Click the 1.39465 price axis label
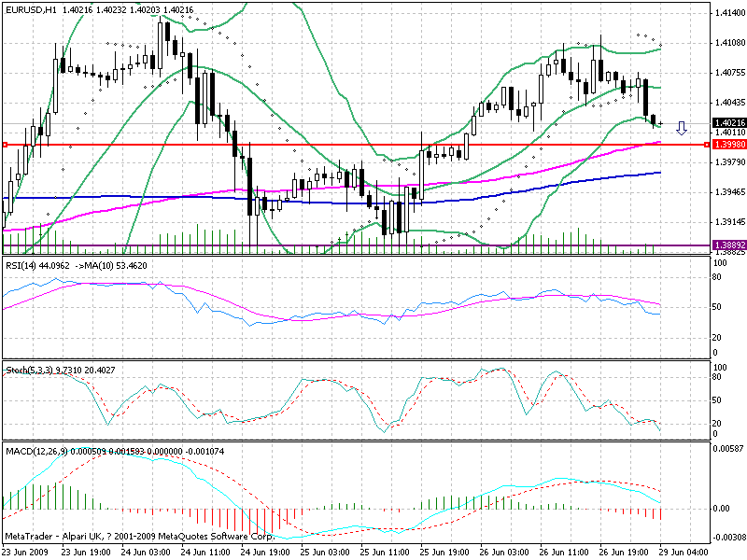The height and width of the screenshot is (560, 747). point(730,192)
